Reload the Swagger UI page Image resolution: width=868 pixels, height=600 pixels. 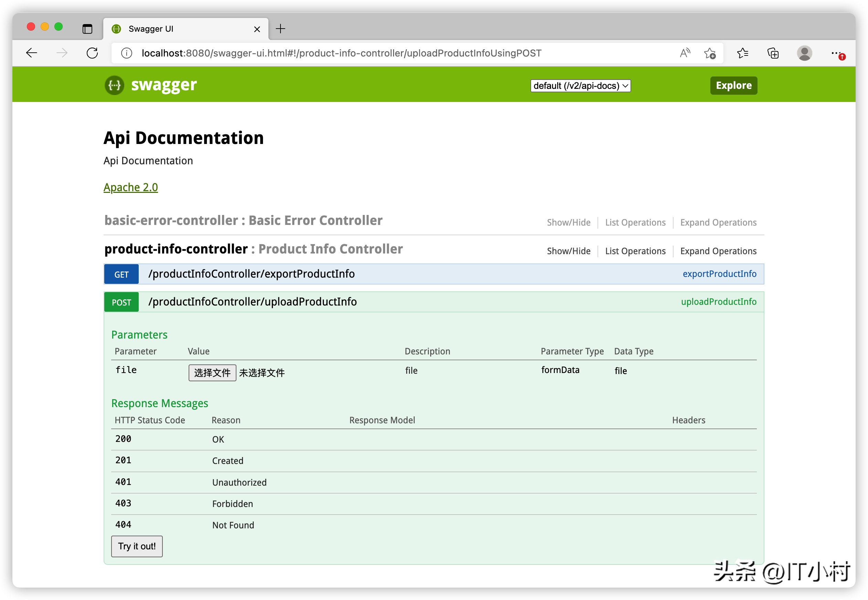pyautogui.click(x=92, y=53)
